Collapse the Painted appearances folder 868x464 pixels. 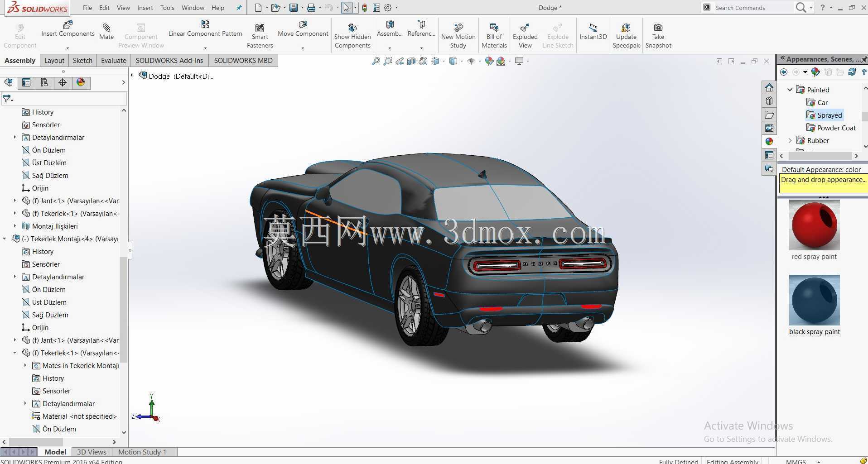pos(790,90)
